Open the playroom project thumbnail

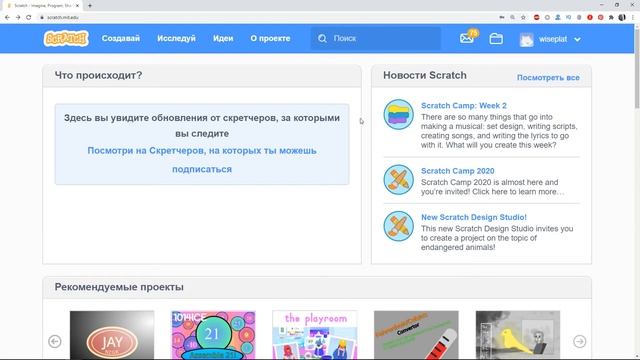pyautogui.click(x=315, y=335)
